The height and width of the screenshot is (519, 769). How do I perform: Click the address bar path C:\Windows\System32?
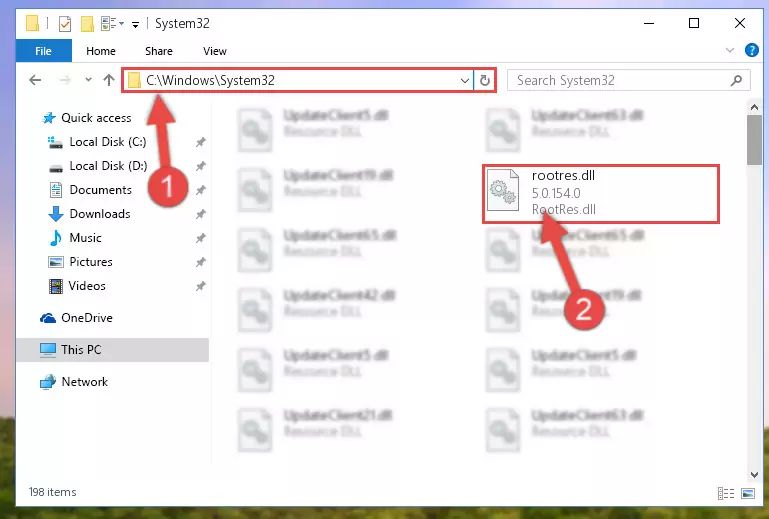[x=210, y=80]
